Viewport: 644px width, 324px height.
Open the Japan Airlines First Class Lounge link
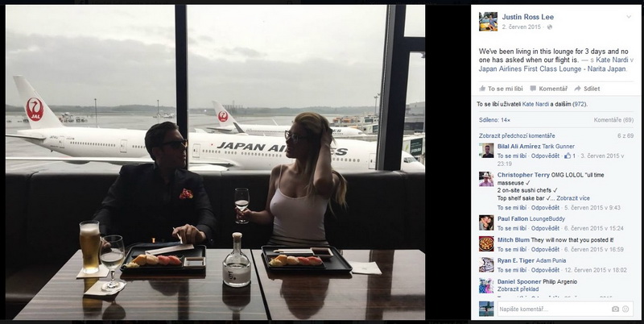pyautogui.click(x=552, y=69)
